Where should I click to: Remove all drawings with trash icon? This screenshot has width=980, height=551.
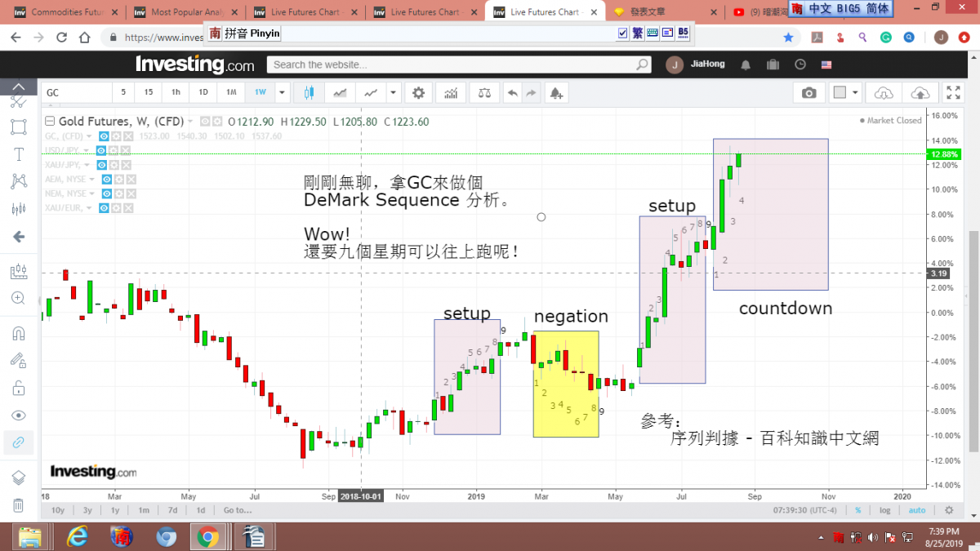[18, 505]
